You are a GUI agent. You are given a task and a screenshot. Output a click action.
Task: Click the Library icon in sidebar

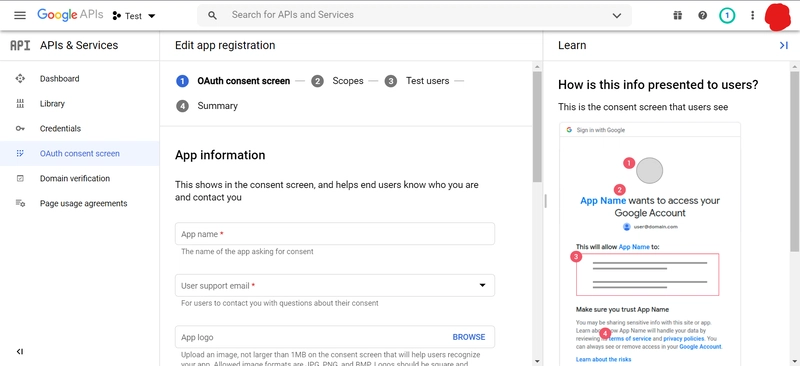(20, 104)
